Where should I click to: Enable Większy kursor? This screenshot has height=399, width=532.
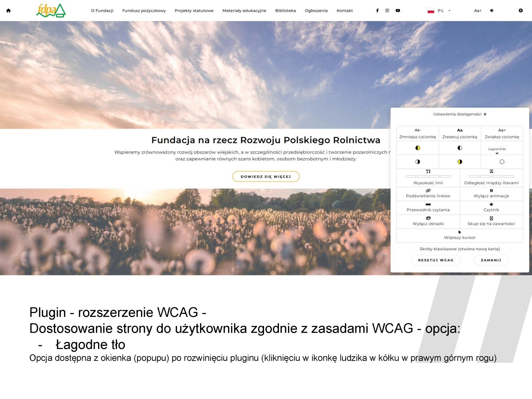tap(460, 235)
